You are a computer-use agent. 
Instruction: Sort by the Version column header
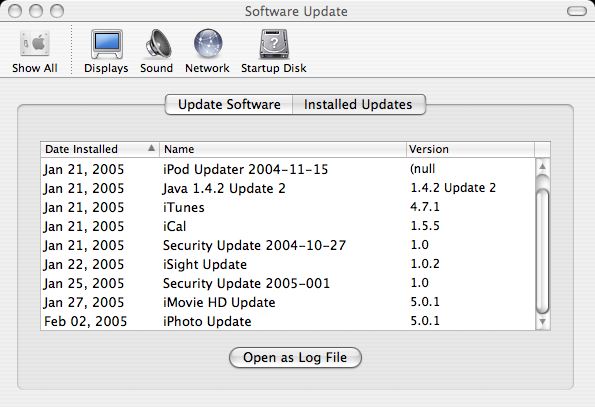click(471, 149)
